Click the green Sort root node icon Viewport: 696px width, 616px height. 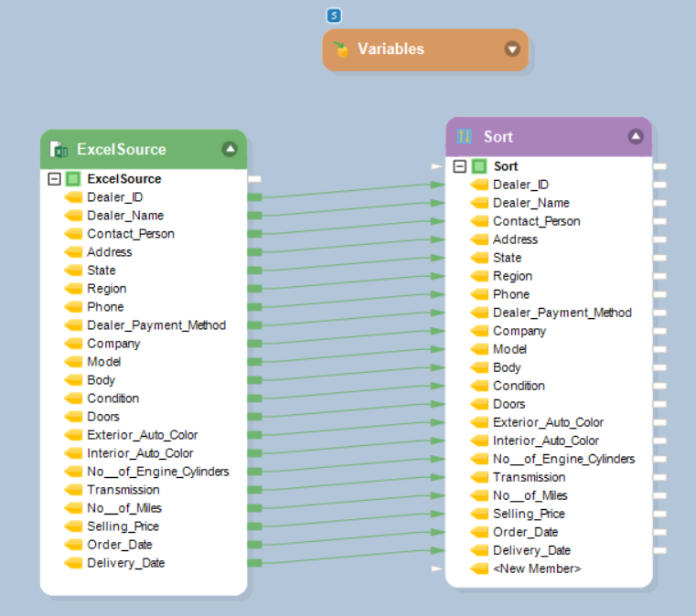point(479,166)
